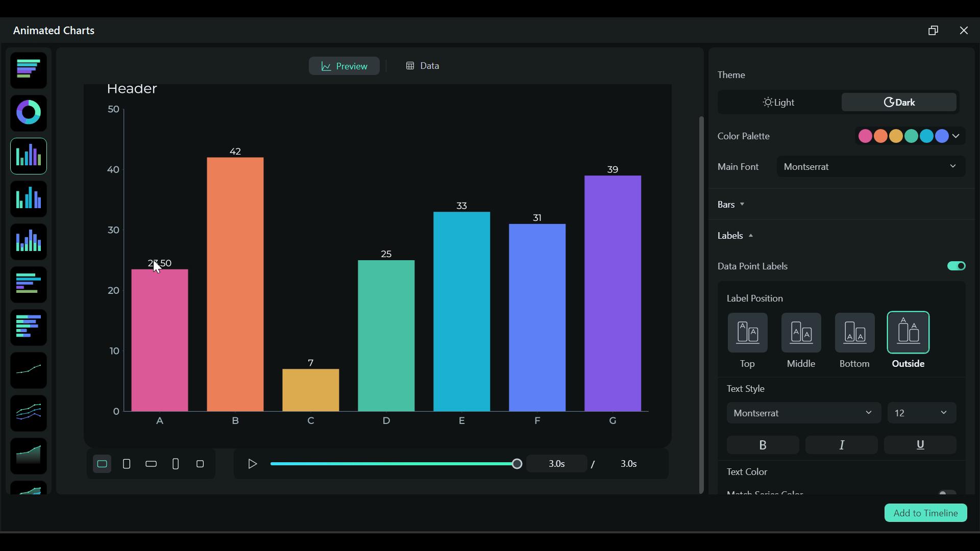The width and height of the screenshot is (980, 551).
Task: Collapse the Labels section
Action: 736,236
